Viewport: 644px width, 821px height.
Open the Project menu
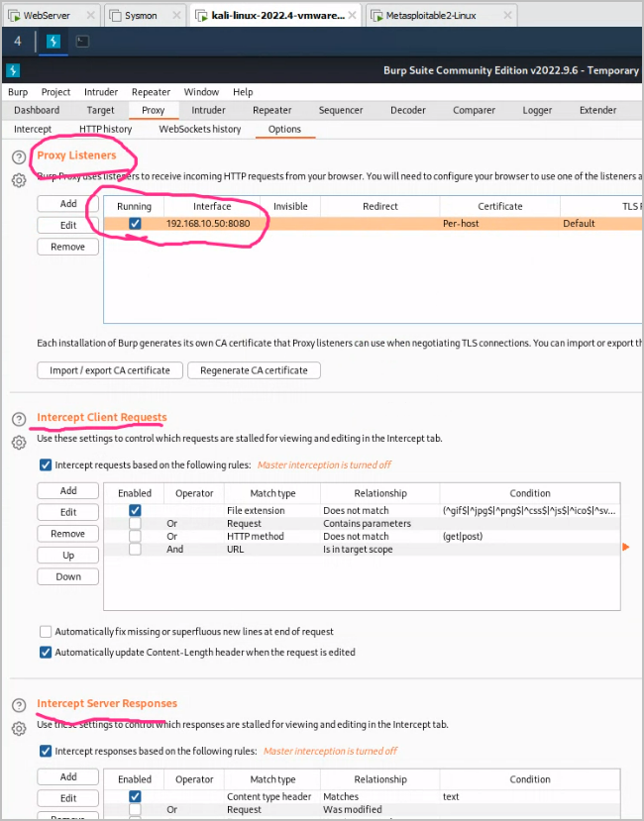pos(55,92)
